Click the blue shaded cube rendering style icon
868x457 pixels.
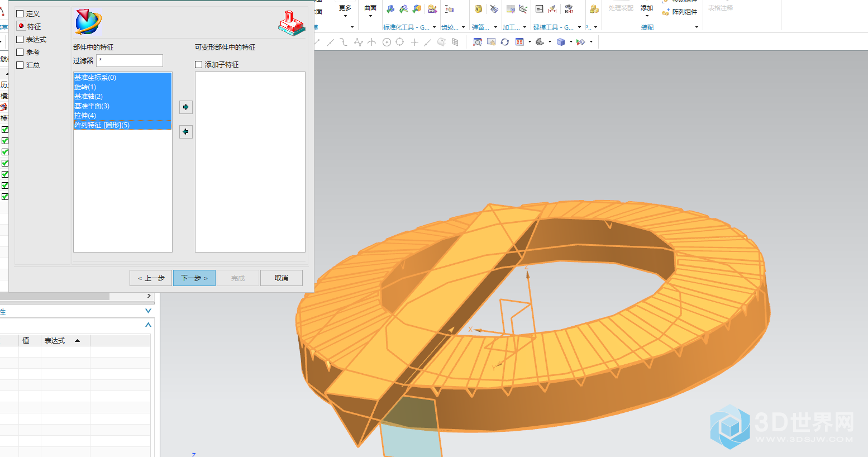[x=561, y=42]
